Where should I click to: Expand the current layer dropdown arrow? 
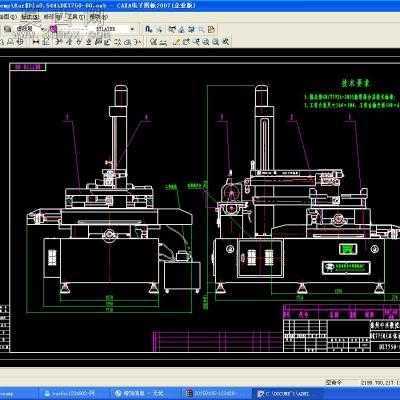pos(43,29)
